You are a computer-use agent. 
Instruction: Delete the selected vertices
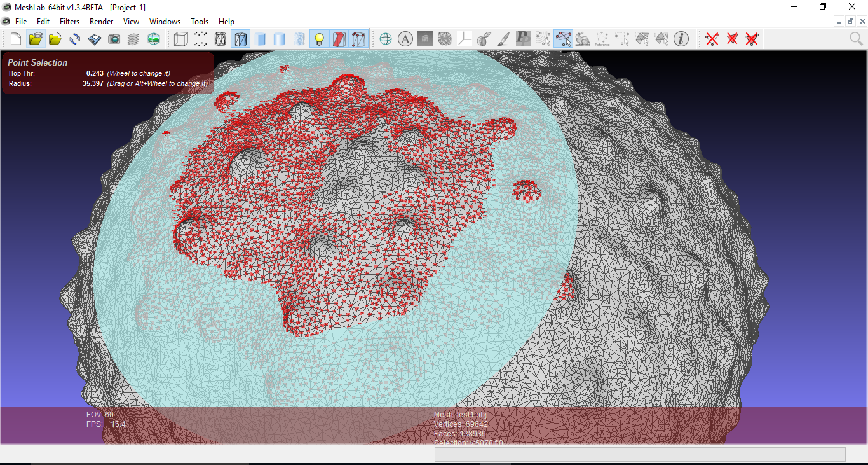[x=712, y=39]
